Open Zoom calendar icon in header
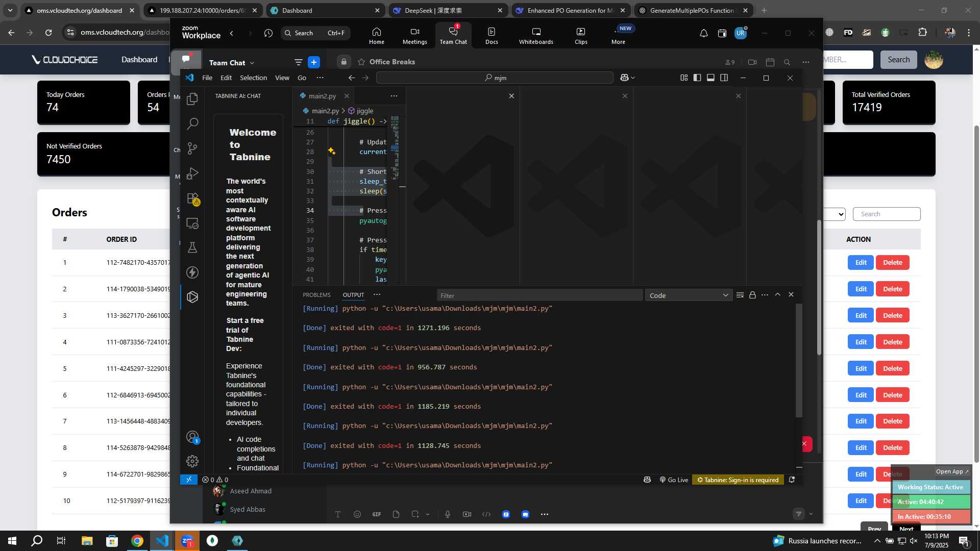The width and height of the screenshot is (980, 551). 722,33
